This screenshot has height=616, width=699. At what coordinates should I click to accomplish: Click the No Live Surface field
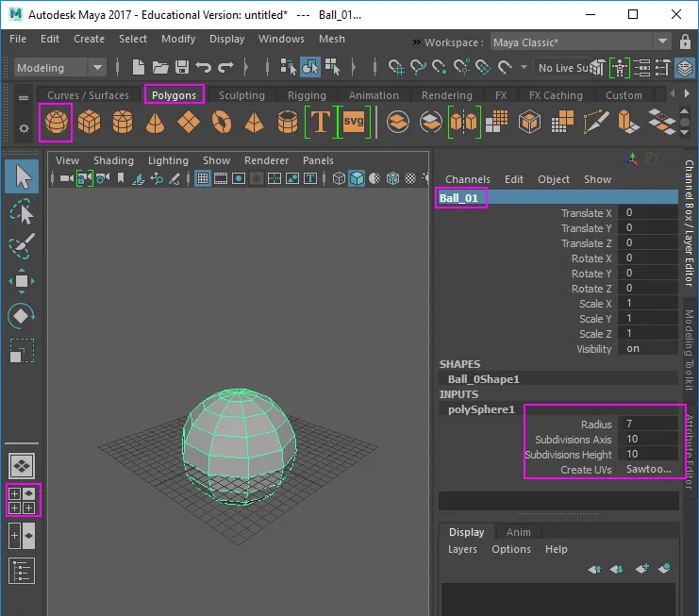click(563, 68)
